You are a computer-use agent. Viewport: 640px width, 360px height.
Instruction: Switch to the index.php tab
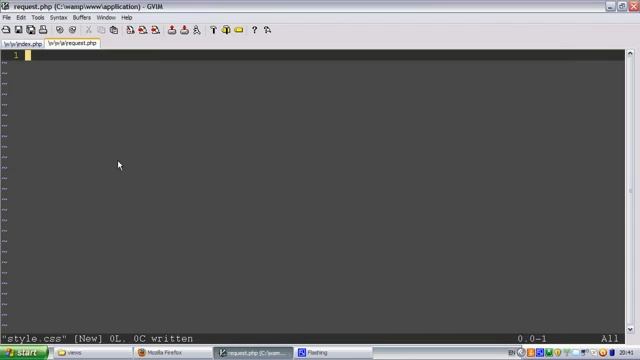click(23, 44)
